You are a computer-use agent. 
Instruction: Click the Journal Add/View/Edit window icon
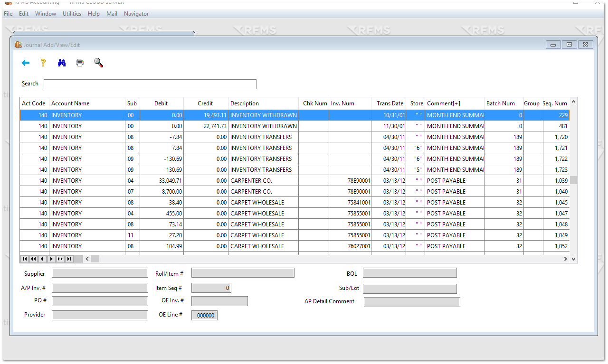(x=18, y=45)
